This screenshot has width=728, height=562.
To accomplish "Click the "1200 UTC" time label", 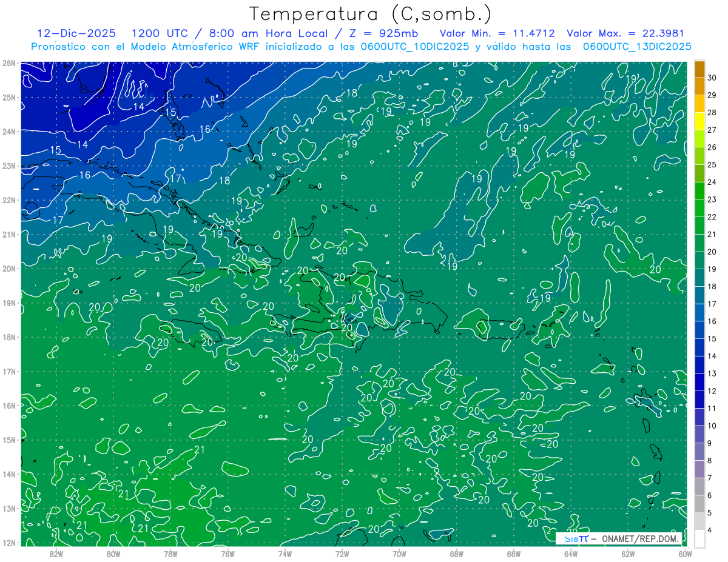I will (x=160, y=33).
